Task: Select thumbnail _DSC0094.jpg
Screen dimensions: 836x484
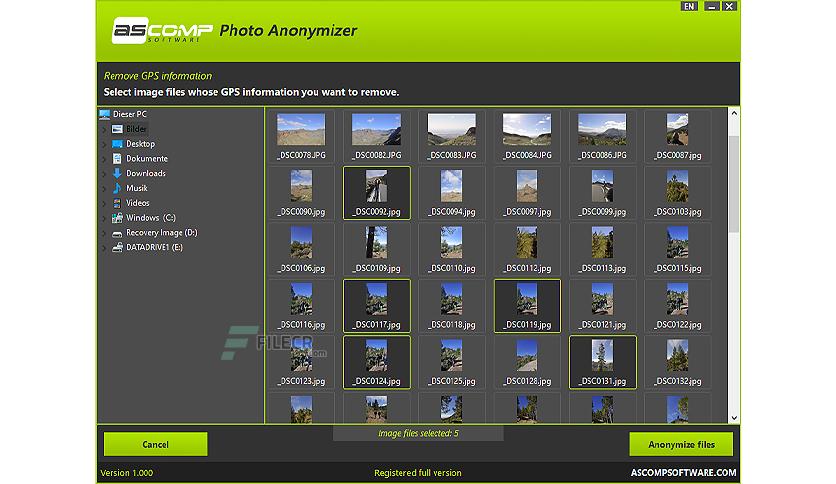Action: (x=452, y=193)
